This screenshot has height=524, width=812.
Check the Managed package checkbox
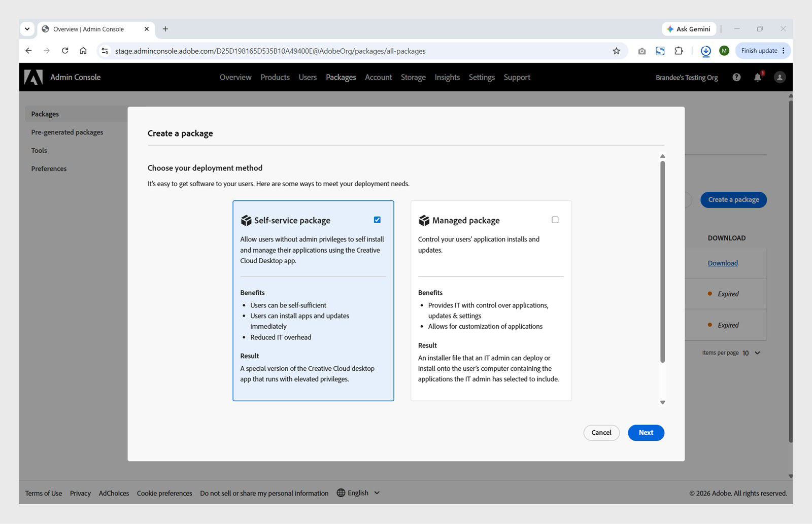(x=555, y=220)
